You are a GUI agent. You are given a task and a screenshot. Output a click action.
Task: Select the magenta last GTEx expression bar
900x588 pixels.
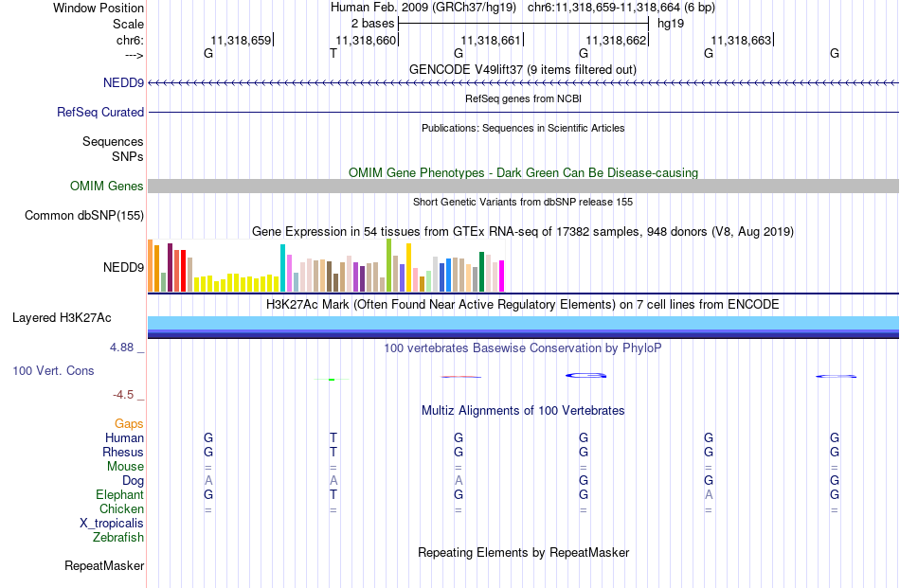pyautogui.click(x=502, y=276)
